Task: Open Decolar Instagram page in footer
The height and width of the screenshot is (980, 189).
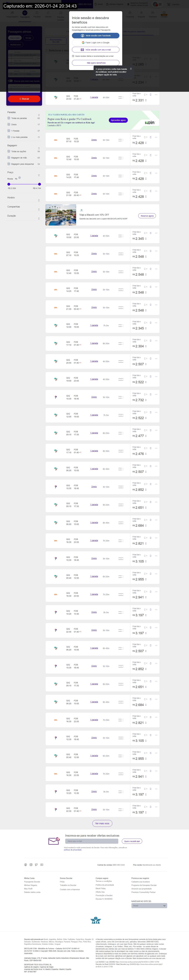Action: (31, 865)
